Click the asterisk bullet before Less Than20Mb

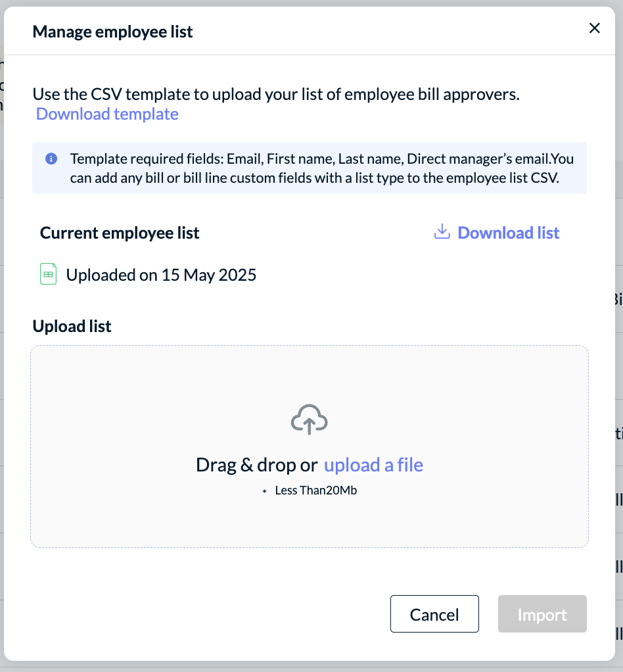tap(264, 491)
